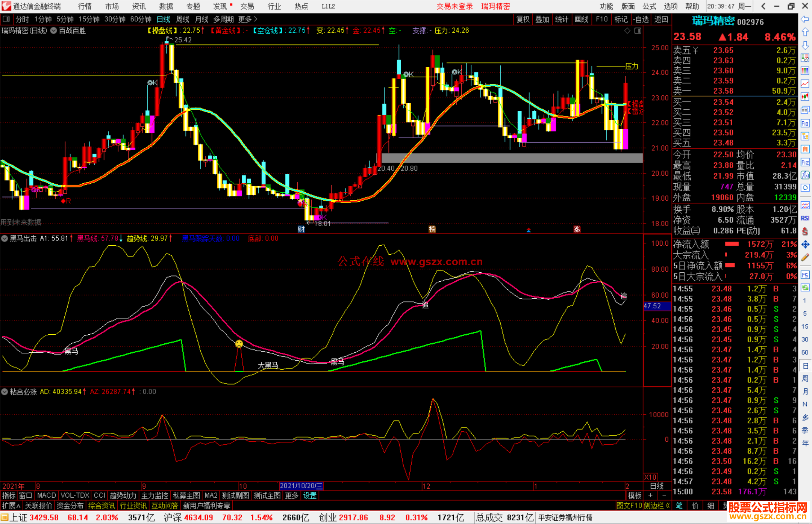
Task: Expand the 更多 periods dropdown in top toolbar
Action: pyautogui.click(x=248, y=19)
